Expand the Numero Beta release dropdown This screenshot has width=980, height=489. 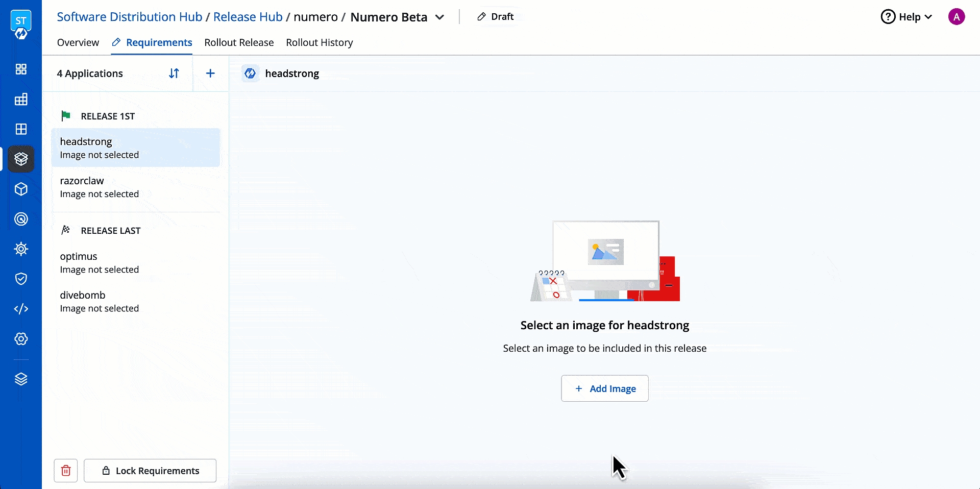pyautogui.click(x=439, y=17)
